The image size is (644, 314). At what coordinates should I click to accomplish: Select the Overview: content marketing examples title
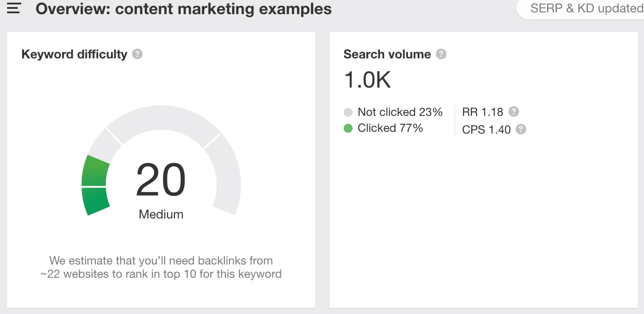183,9
